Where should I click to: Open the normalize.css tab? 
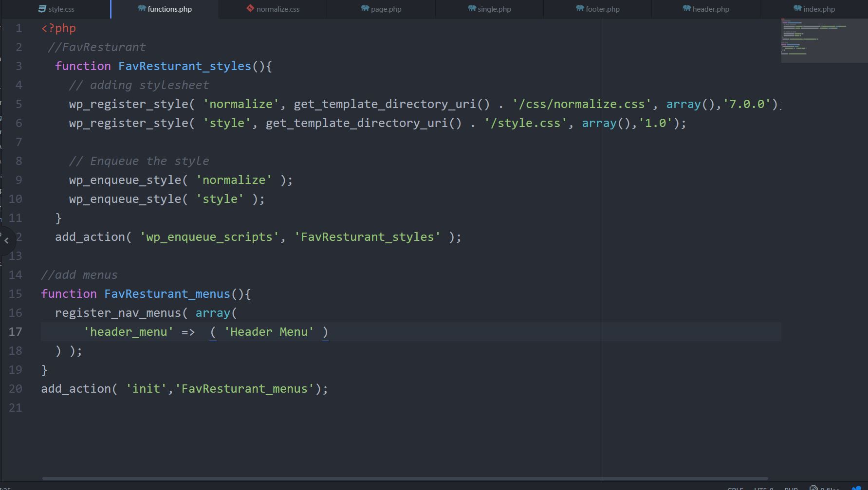point(273,9)
